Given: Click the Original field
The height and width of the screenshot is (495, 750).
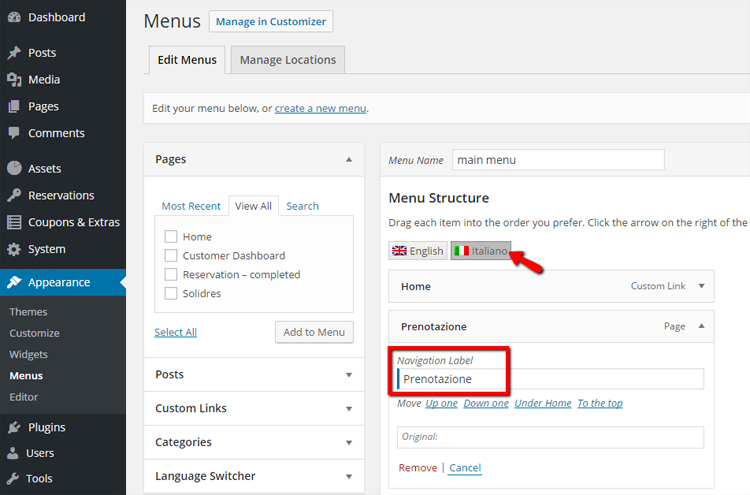Looking at the screenshot, I should click(550, 437).
